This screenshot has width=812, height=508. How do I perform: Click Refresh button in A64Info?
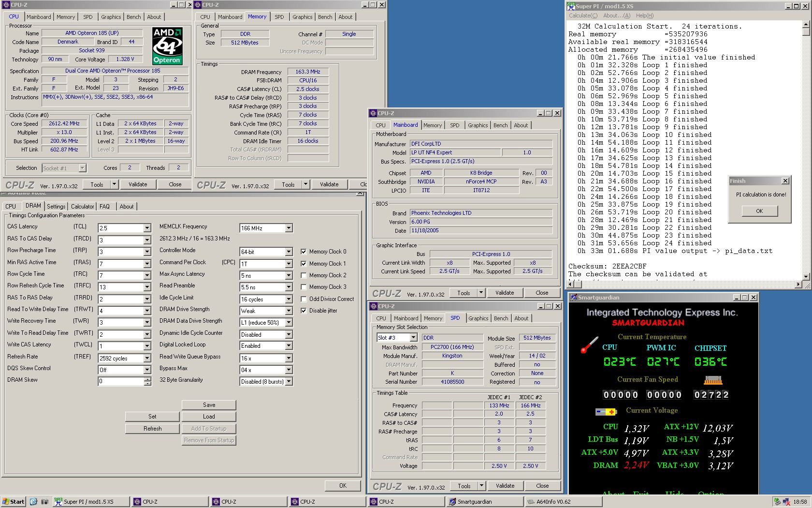pyautogui.click(x=152, y=429)
